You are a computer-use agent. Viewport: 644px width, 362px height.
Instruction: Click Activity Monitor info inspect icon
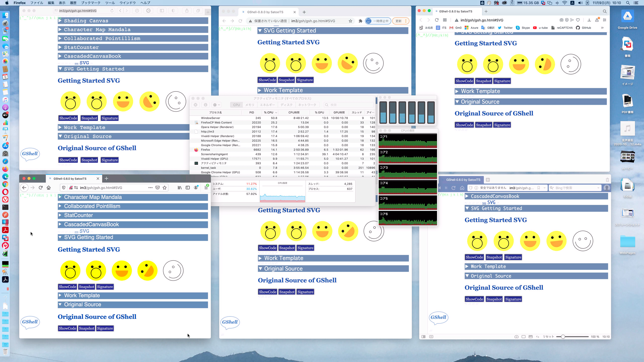[205, 105]
